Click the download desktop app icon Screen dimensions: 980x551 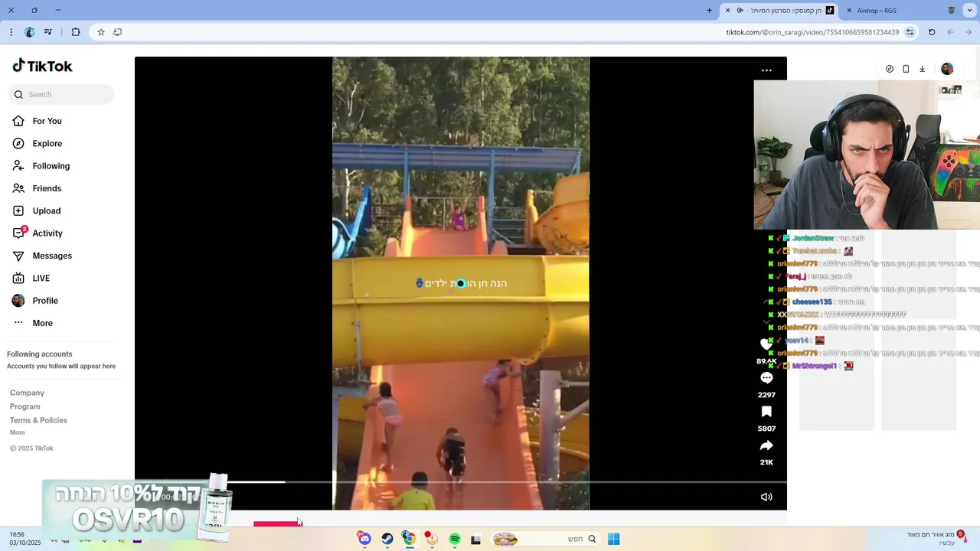922,69
